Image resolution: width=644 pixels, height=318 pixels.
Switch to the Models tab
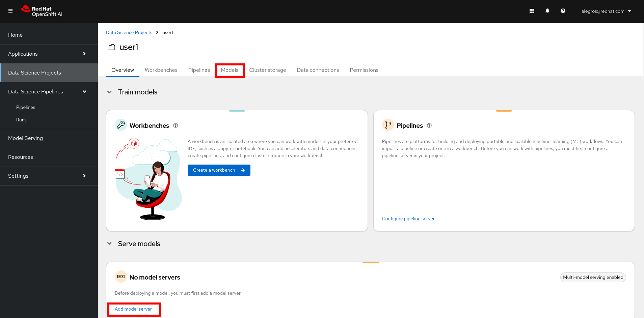coord(230,70)
